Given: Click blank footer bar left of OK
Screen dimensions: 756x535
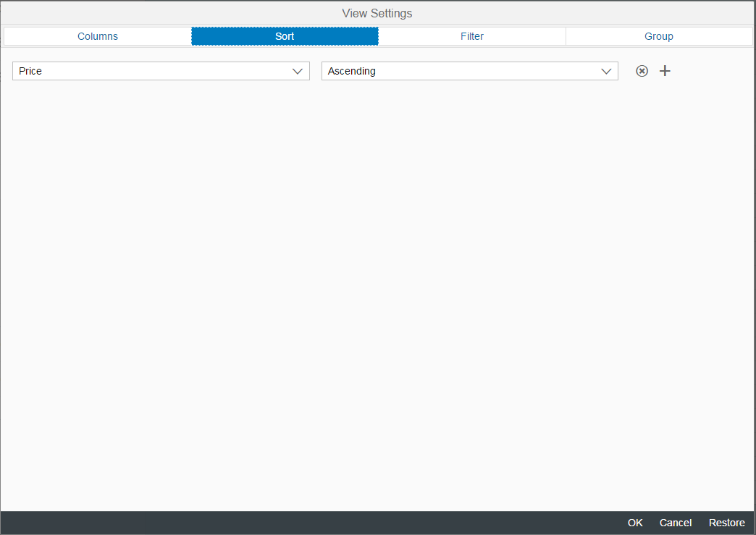Looking at the screenshot, I should pos(290,523).
